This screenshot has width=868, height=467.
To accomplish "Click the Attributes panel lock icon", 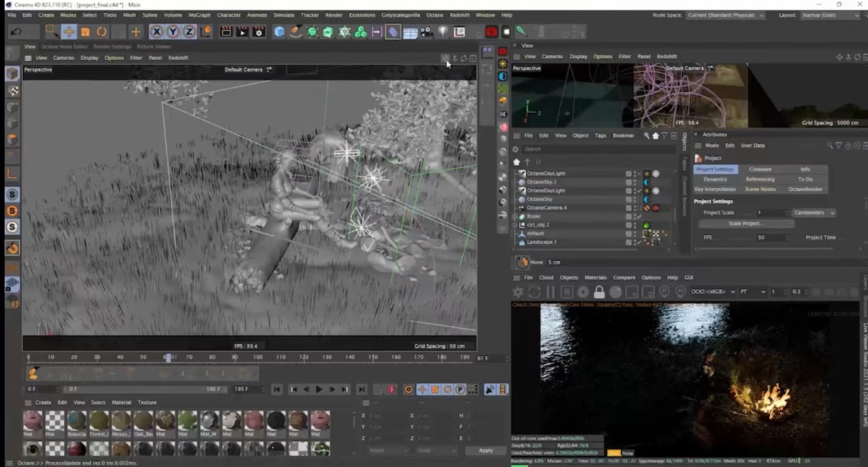I will pyautogui.click(x=848, y=145).
